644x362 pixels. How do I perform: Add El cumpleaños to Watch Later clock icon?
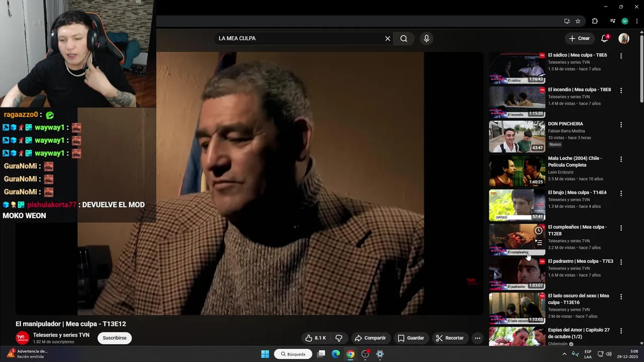[538, 231]
